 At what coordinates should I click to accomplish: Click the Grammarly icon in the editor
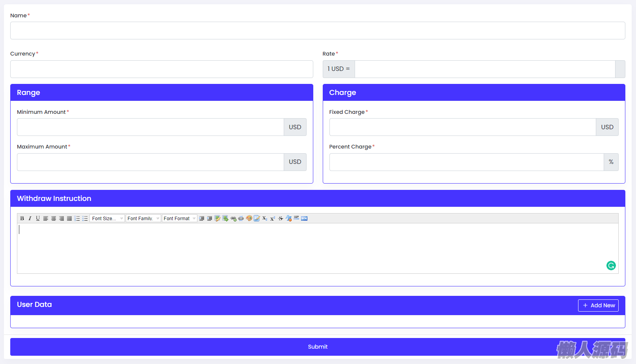tap(611, 266)
